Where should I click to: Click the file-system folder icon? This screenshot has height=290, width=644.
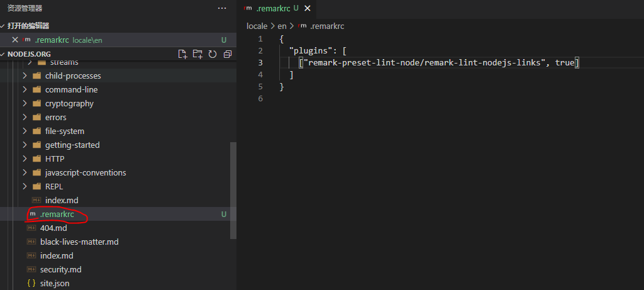pyautogui.click(x=36, y=131)
